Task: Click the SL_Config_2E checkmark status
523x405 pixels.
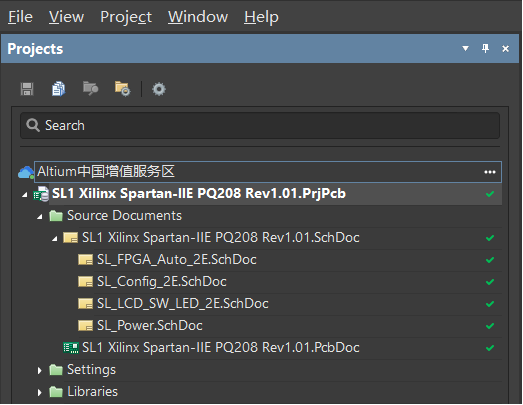Action: 490,282
